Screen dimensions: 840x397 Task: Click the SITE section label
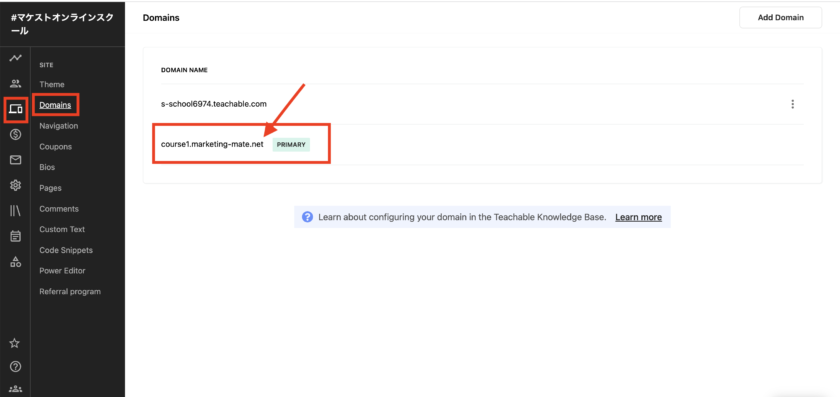[x=46, y=65]
